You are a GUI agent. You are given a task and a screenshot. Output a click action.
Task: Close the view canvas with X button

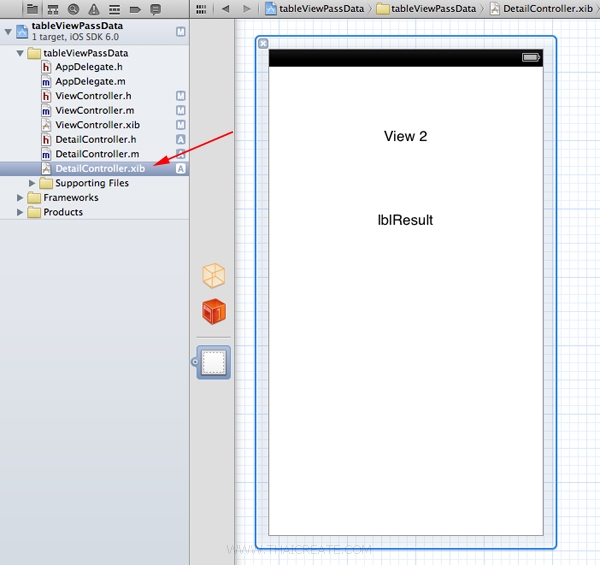pos(263,43)
